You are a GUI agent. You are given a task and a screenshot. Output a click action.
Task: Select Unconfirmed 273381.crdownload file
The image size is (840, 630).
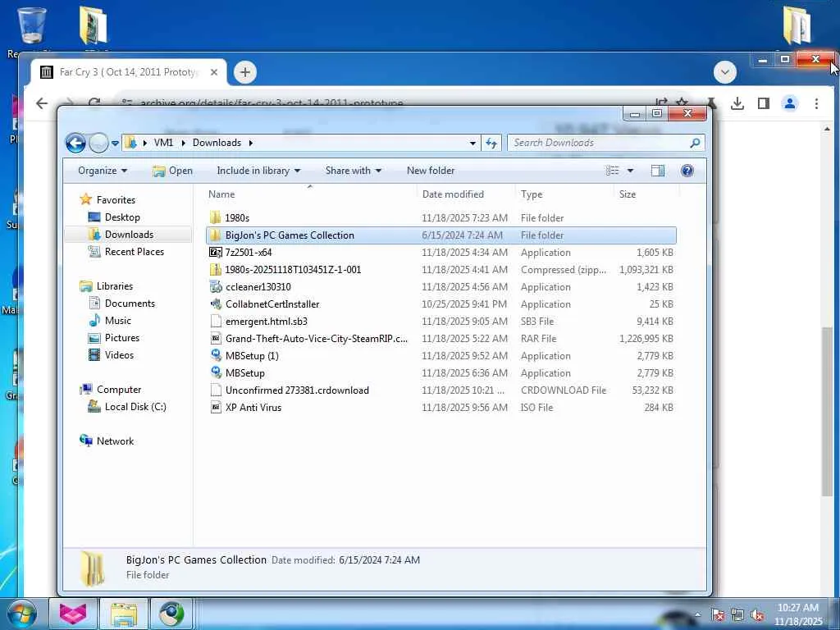[x=441, y=390]
